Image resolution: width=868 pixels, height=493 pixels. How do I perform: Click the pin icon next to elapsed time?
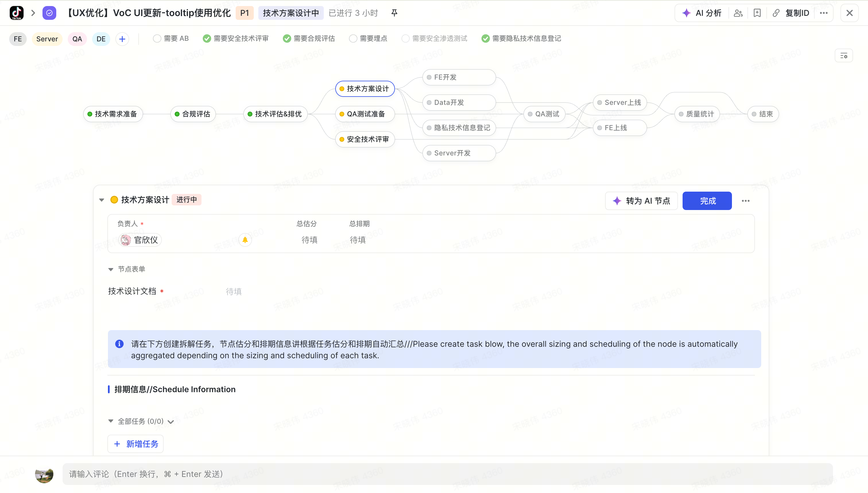pyautogui.click(x=394, y=13)
